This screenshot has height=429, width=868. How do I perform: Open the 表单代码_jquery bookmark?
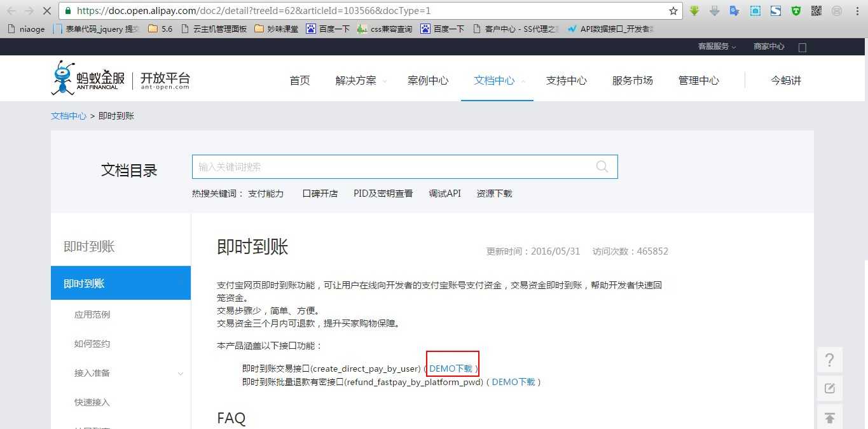pos(96,29)
